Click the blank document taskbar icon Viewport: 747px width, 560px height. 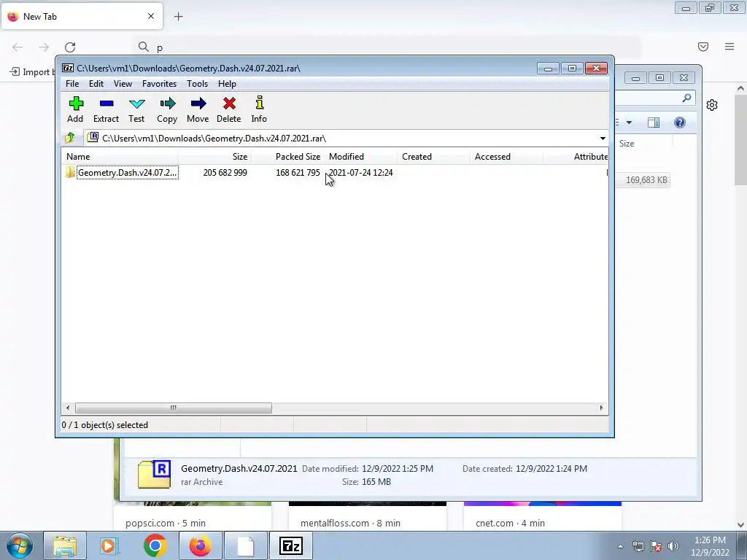click(246, 545)
